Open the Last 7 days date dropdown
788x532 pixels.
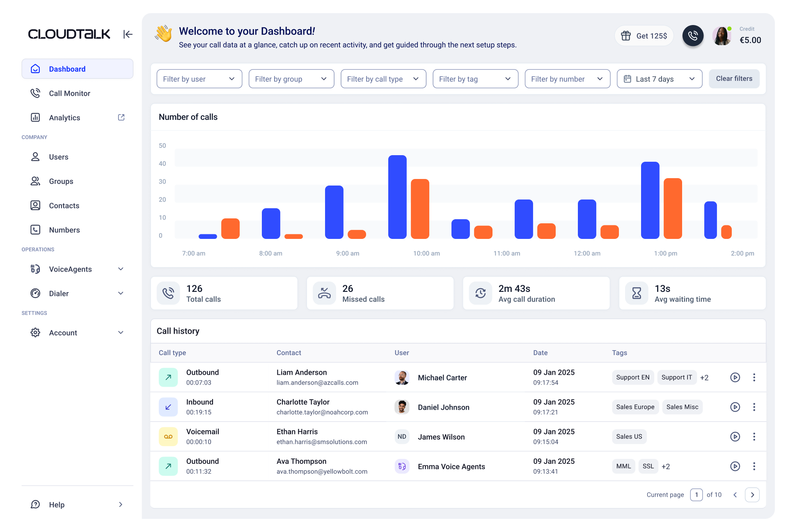659,79
